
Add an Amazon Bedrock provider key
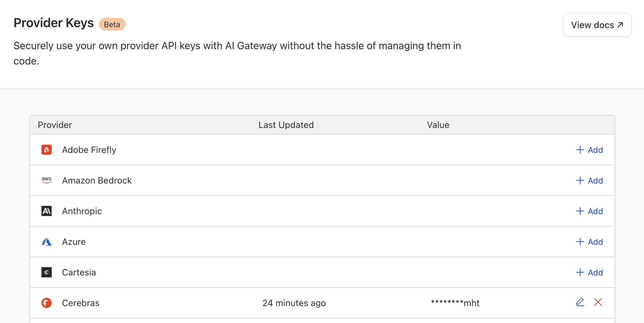pyautogui.click(x=589, y=180)
